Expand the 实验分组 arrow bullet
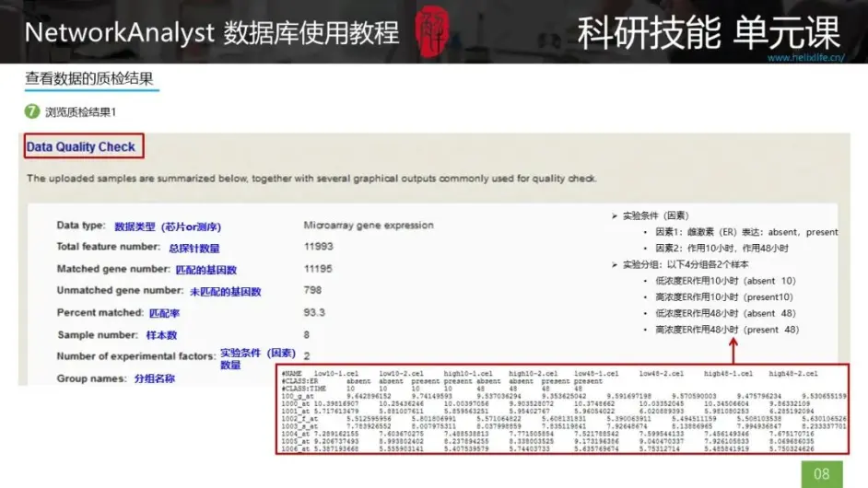The width and height of the screenshot is (868, 488). tap(615, 265)
